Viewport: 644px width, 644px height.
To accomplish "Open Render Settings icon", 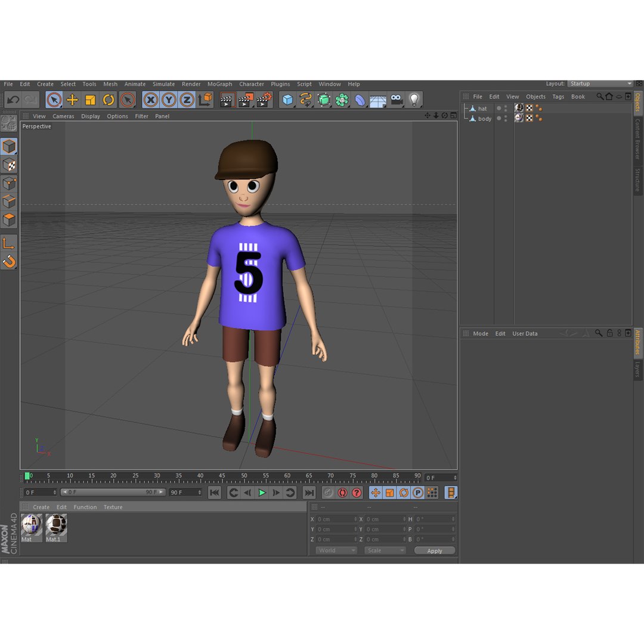I will [x=264, y=100].
